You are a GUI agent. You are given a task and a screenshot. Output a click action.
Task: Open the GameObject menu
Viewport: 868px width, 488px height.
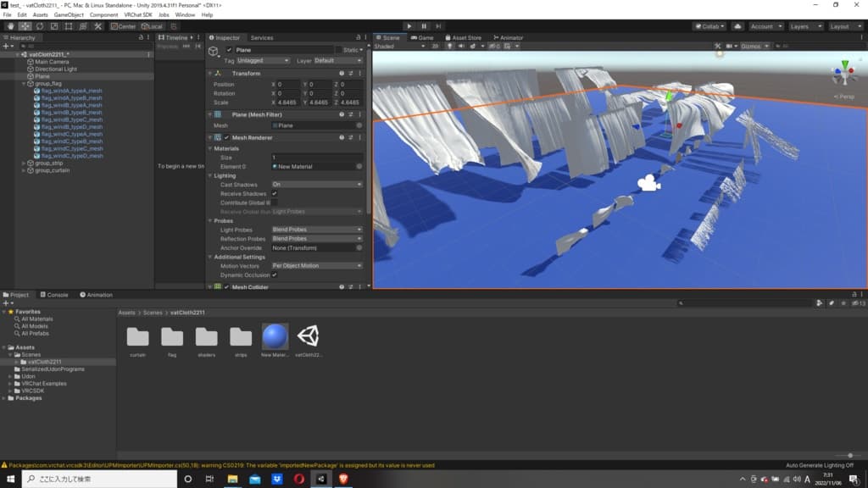(69, 14)
